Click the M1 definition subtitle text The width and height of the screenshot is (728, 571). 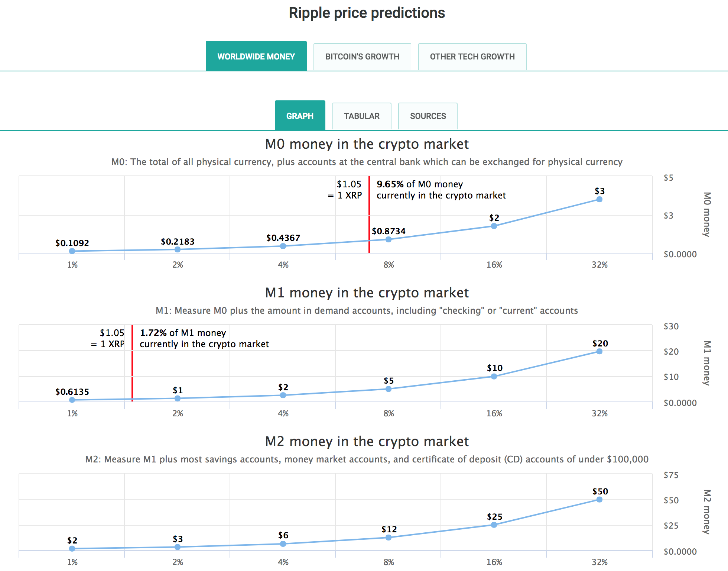[x=367, y=311]
